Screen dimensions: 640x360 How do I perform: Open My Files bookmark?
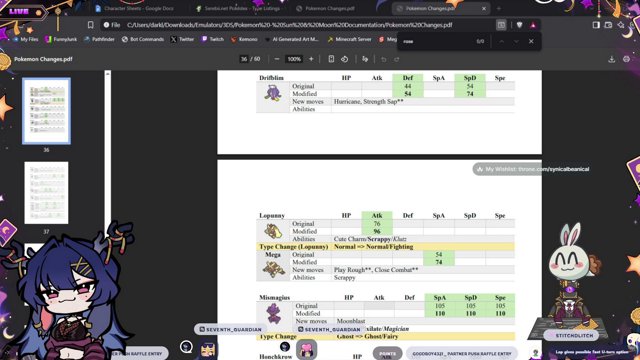pyautogui.click(x=25, y=39)
